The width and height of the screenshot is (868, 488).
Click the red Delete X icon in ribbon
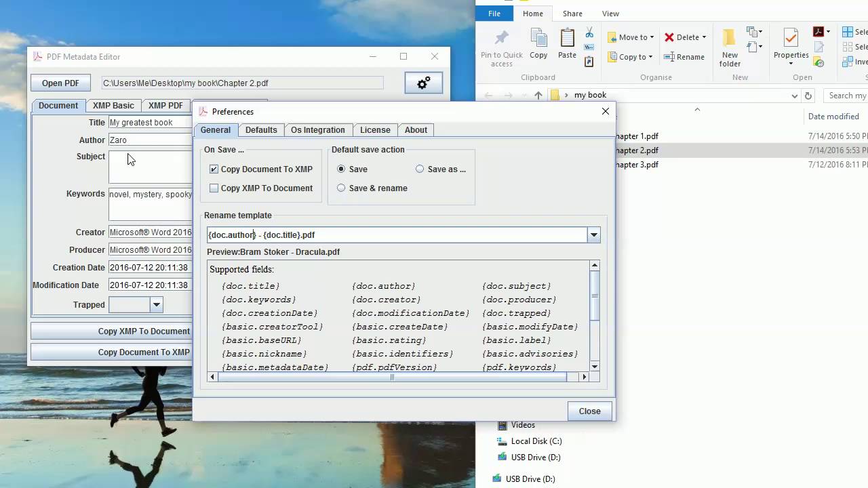pyautogui.click(x=669, y=37)
